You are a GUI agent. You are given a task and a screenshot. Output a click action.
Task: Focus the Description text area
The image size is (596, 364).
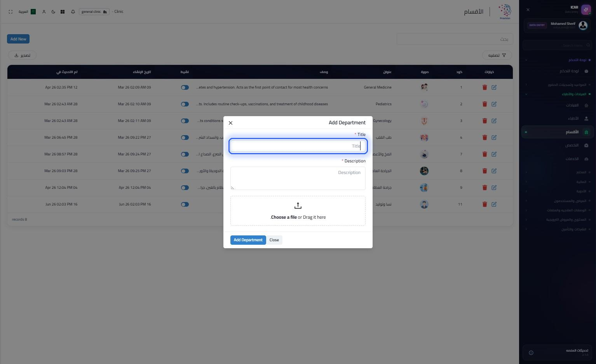point(298,178)
